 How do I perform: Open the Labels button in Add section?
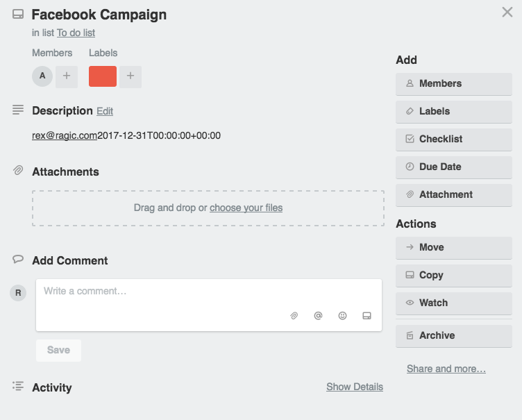click(x=454, y=112)
